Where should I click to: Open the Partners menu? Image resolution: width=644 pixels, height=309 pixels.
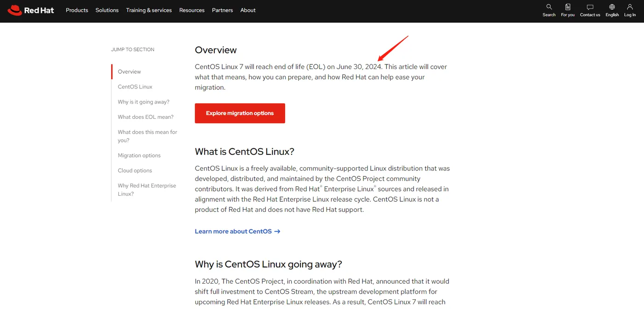click(222, 10)
